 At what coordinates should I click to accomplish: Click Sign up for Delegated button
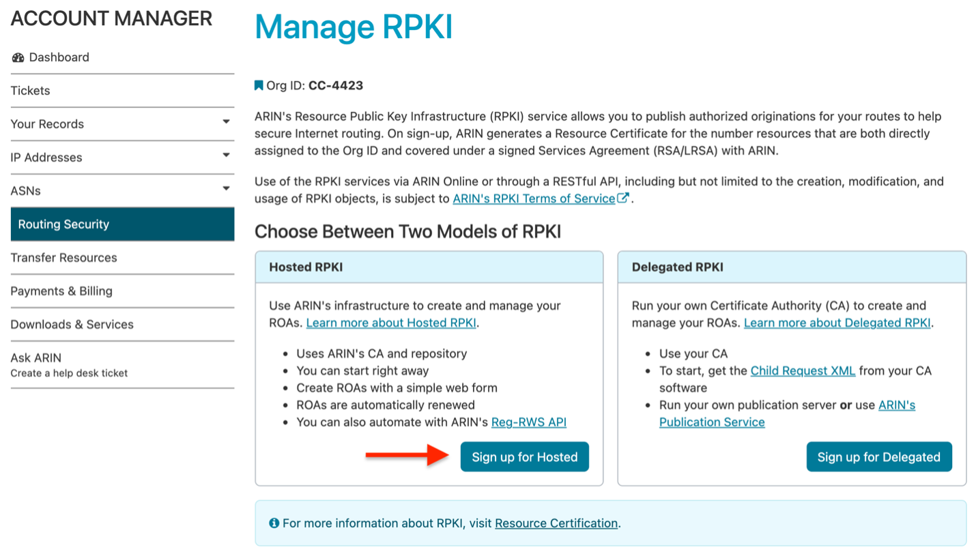click(879, 457)
